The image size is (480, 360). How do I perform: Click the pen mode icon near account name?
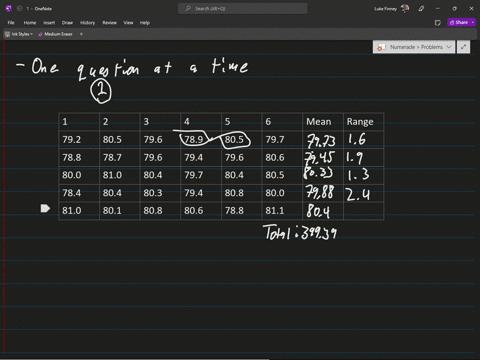point(421,9)
